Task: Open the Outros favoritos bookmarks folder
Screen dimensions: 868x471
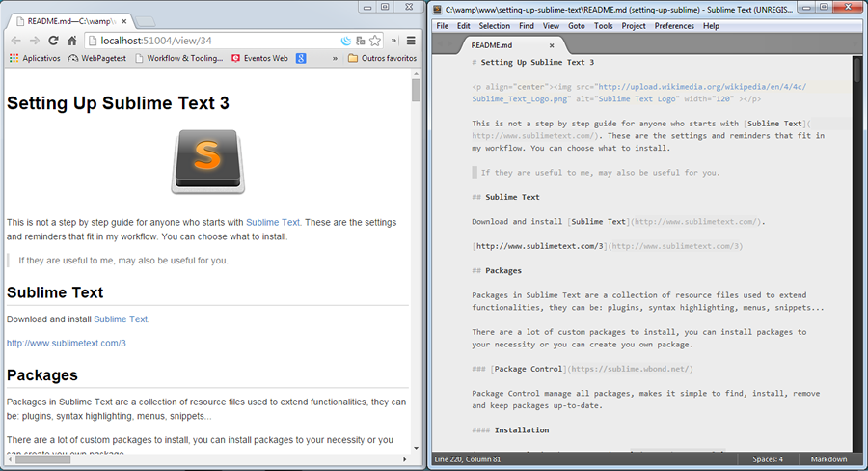Action: pyautogui.click(x=382, y=58)
